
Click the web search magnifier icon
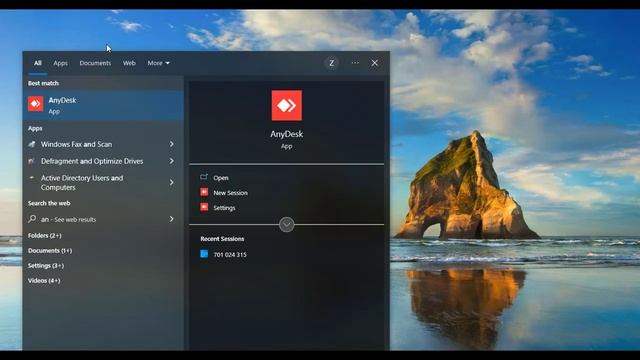(x=32, y=219)
